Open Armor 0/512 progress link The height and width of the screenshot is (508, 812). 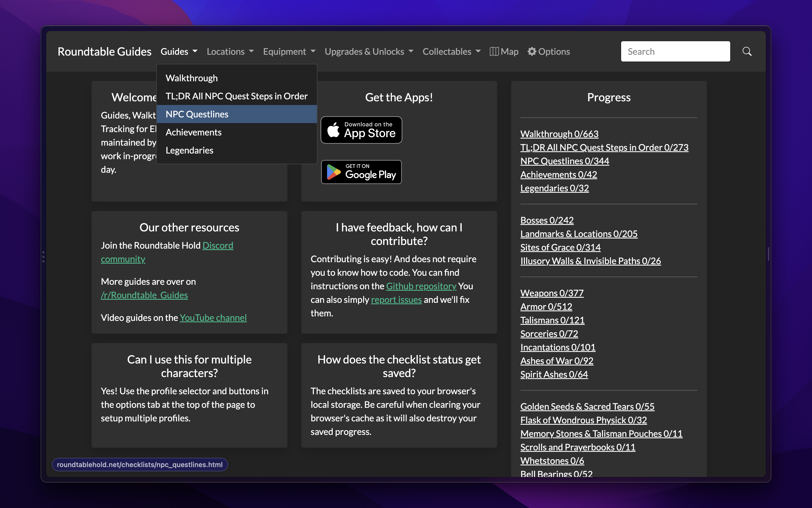coord(546,306)
